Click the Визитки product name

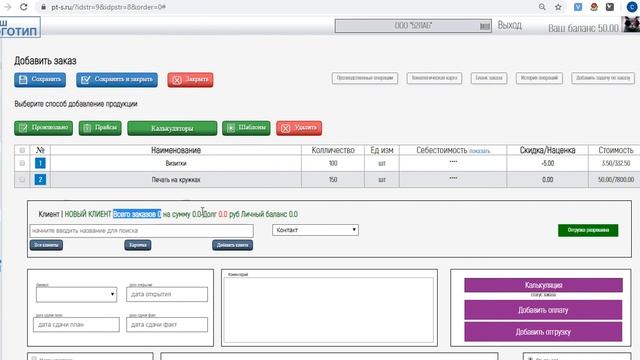[x=176, y=163]
